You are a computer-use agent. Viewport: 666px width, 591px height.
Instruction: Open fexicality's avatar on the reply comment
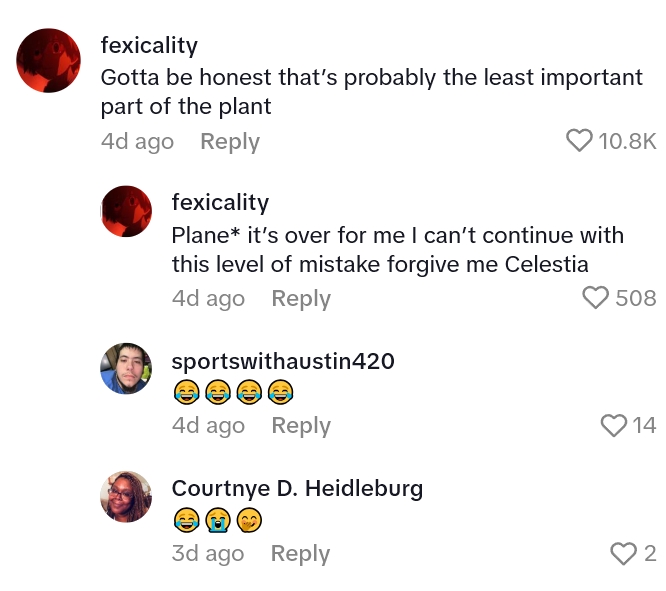126,212
